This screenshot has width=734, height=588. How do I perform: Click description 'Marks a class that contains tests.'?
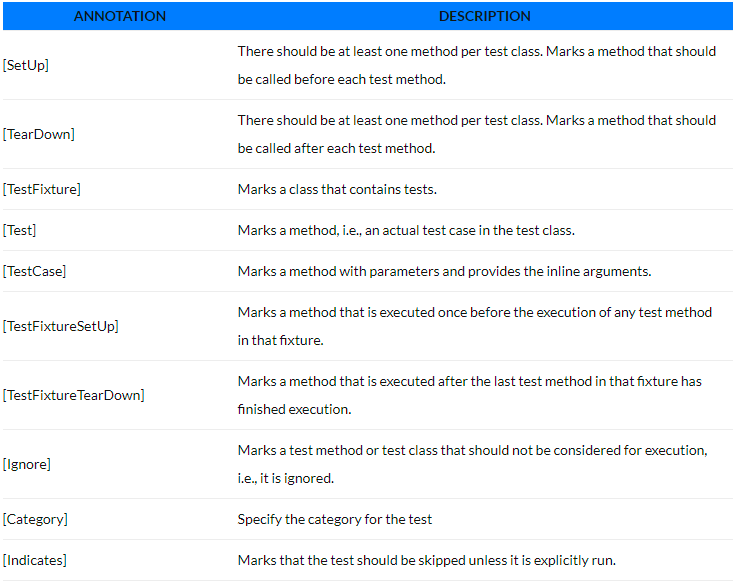tap(337, 189)
